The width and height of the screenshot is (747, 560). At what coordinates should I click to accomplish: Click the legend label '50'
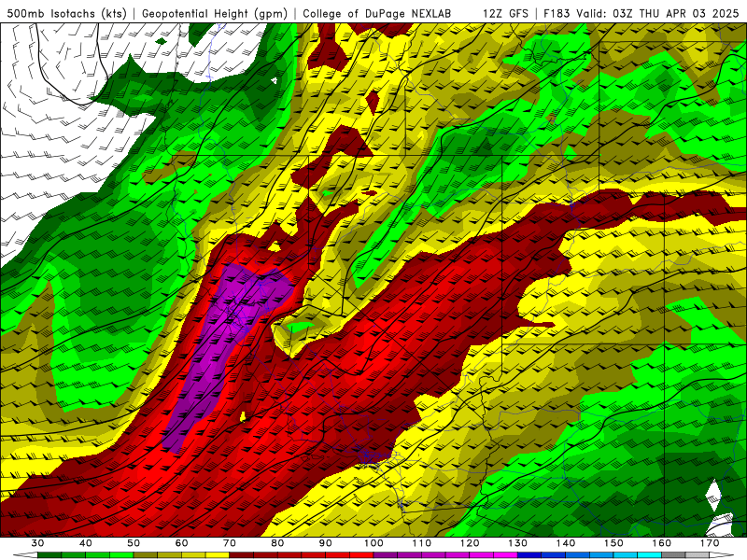pyautogui.click(x=134, y=543)
